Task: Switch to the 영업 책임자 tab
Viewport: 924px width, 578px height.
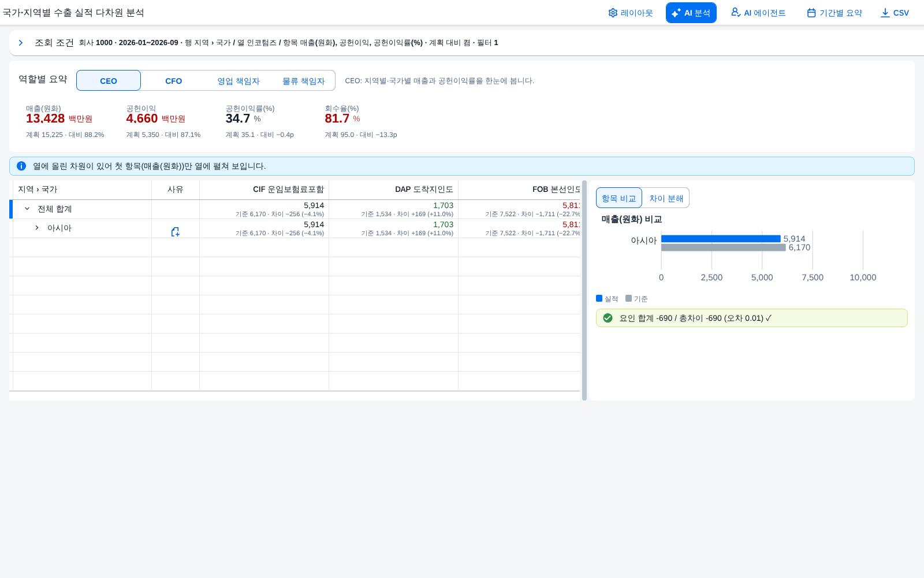Action: [x=239, y=81]
